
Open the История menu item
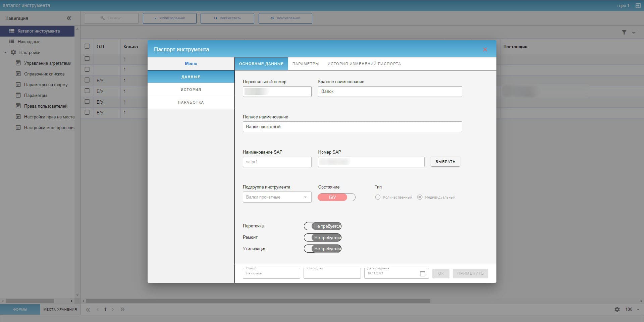191,90
